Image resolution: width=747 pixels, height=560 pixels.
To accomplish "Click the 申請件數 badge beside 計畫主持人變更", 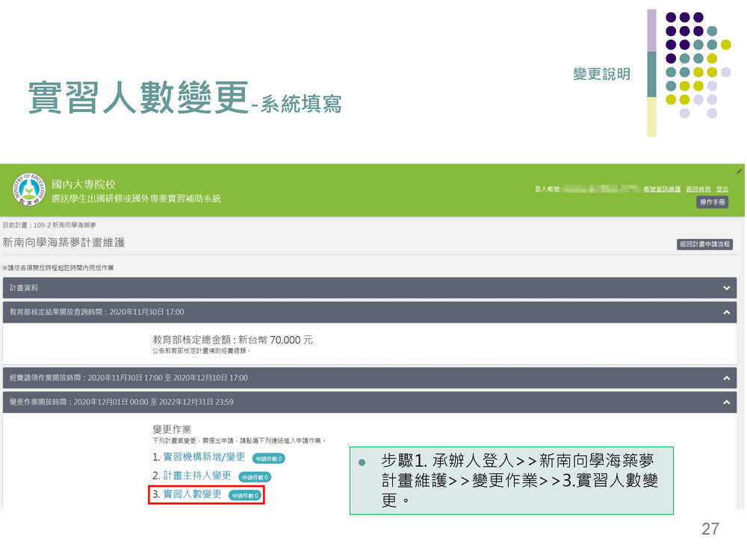I will click(255, 476).
